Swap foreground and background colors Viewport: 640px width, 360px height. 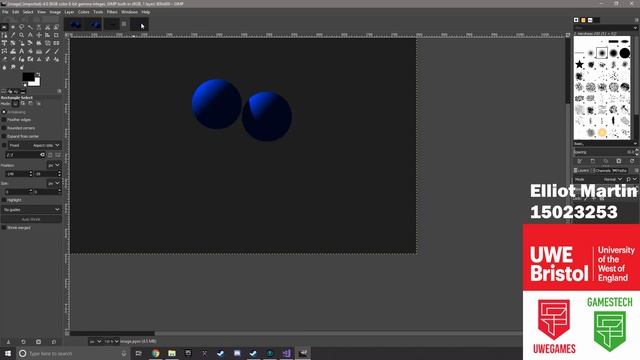pyautogui.click(x=38, y=74)
